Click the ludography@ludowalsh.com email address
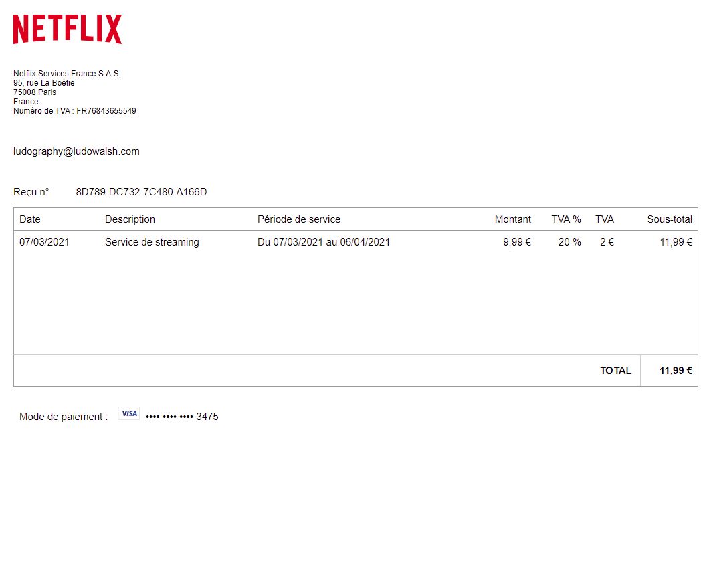 [x=76, y=151]
